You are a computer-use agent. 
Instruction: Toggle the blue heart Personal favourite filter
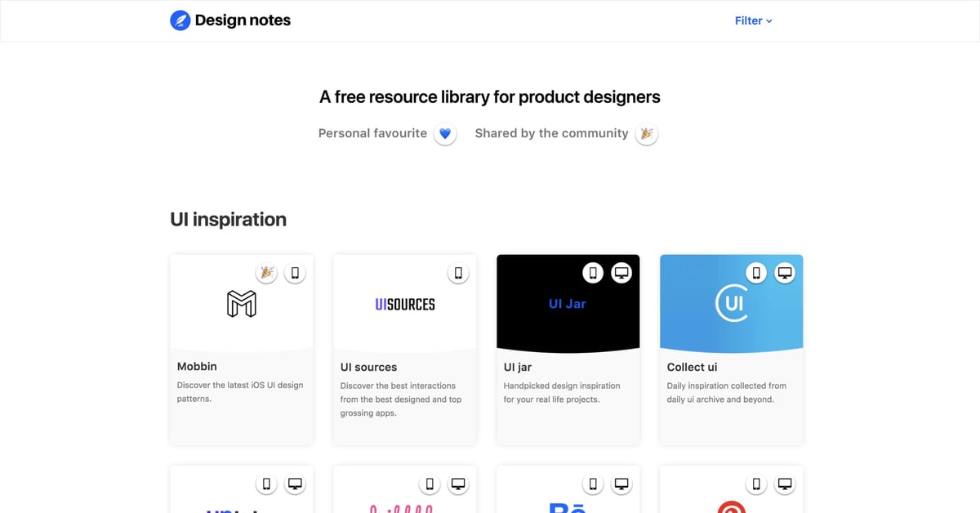445,133
